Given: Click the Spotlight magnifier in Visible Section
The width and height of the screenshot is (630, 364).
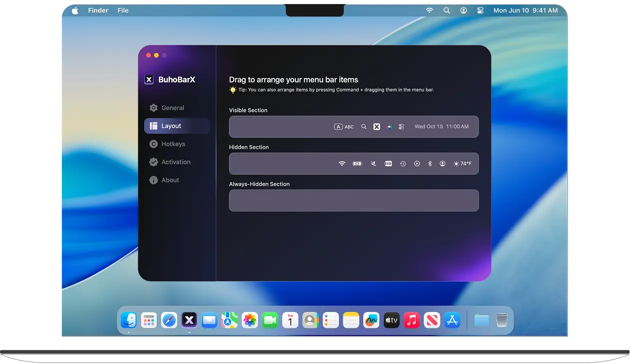Looking at the screenshot, I should (x=364, y=127).
